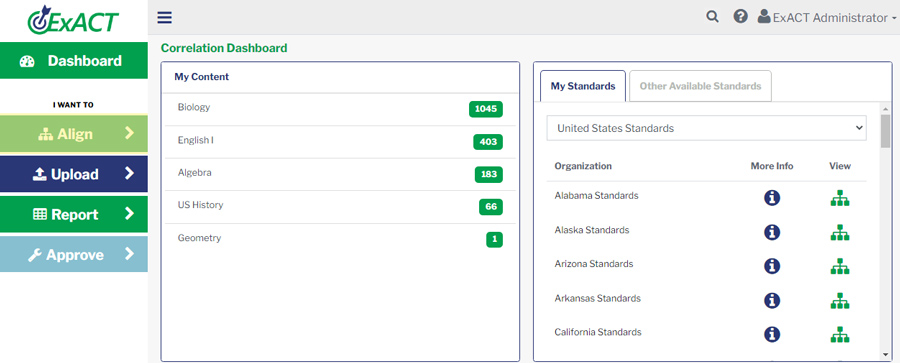This screenshot has width=900, height=363.
Task: Open United States Standards dropdown
Action: click(707, 128)
